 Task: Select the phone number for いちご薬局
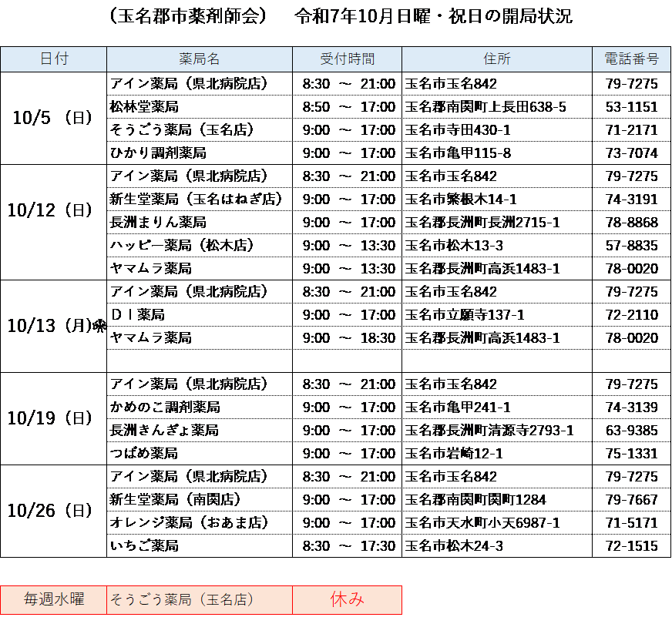pyautogui.click(x=631, y=545)
